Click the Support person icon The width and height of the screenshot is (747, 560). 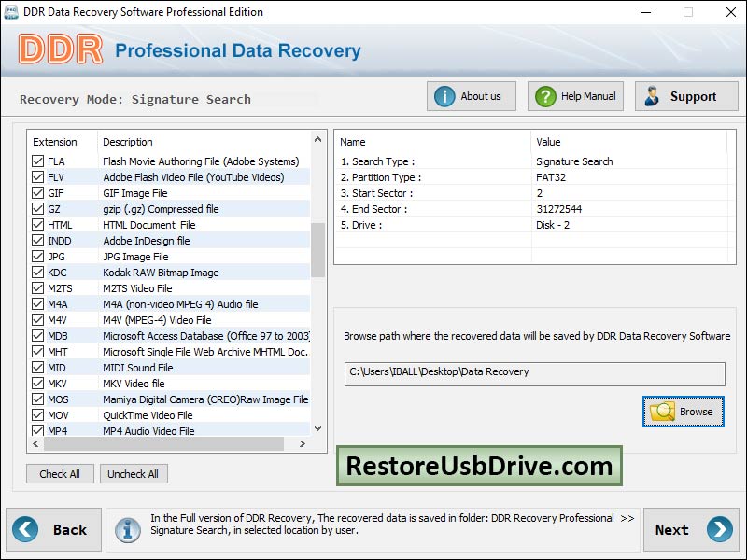pyautogui.click(x=651, y=96)
